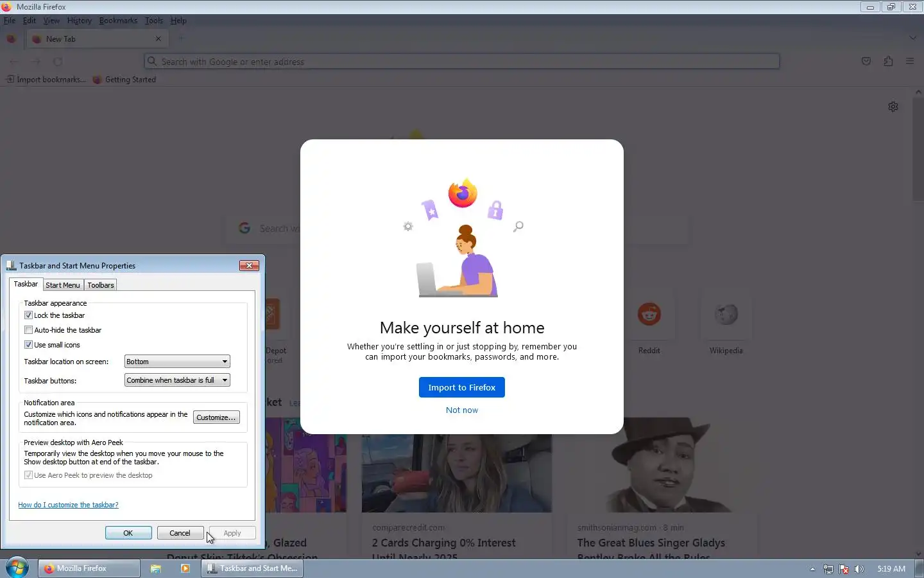
Task: Click the Firefox back arrow
Action: (14, 62)
